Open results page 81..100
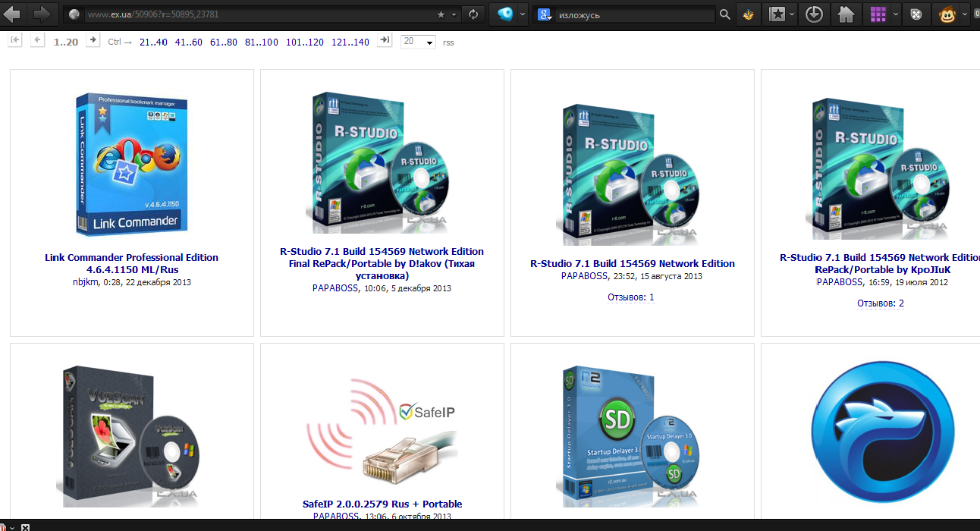The height and width of the screenshot is (531, 980). 262,42
